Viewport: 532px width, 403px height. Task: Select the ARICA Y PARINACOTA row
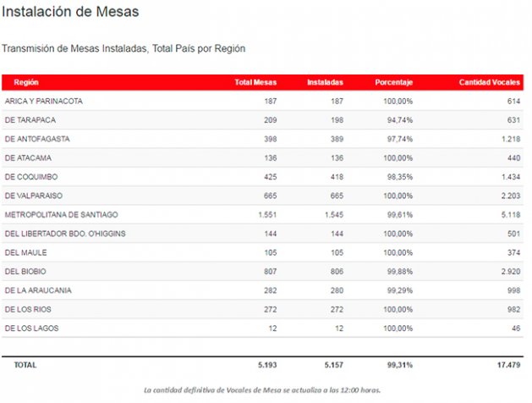tap(43, 101)
